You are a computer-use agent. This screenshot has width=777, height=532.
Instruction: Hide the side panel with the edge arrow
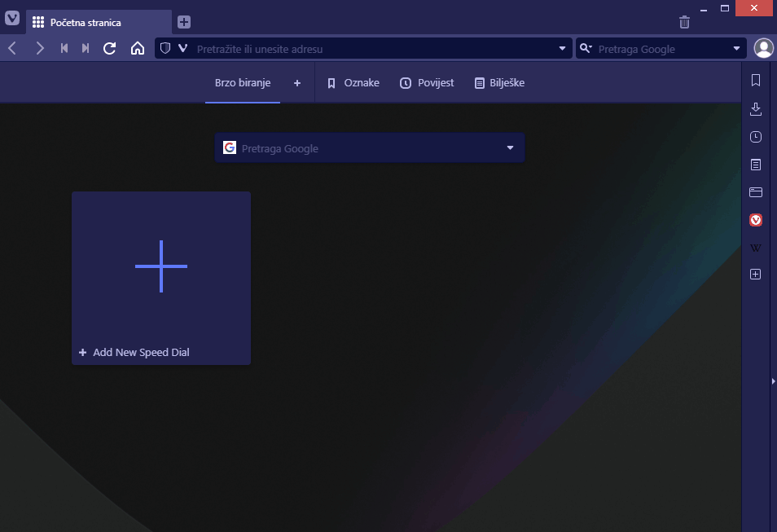click(x=772, y=380)
